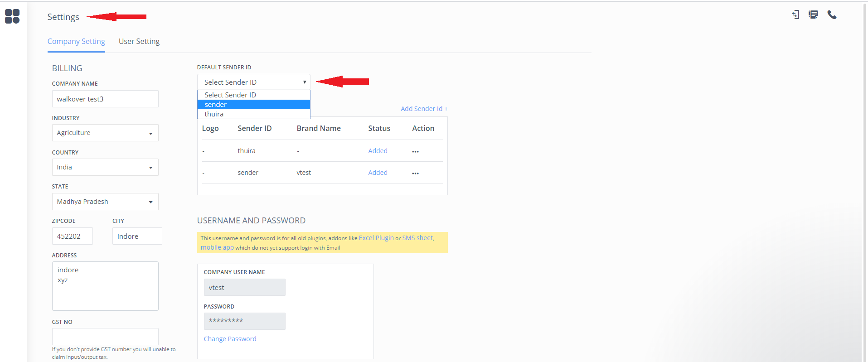Expand the State dropdown
The width and height of the screenshot is (868, 362).
click(x=105, y=202)
